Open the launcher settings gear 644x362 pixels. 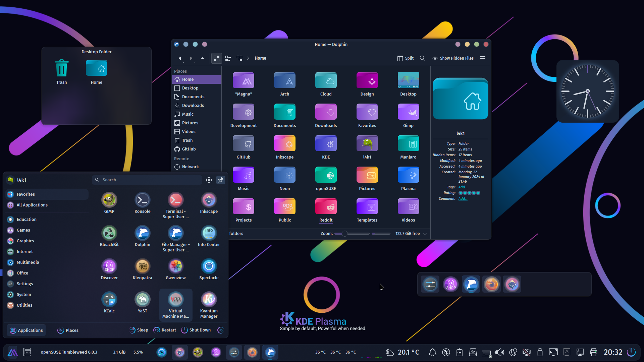[209, 180]
